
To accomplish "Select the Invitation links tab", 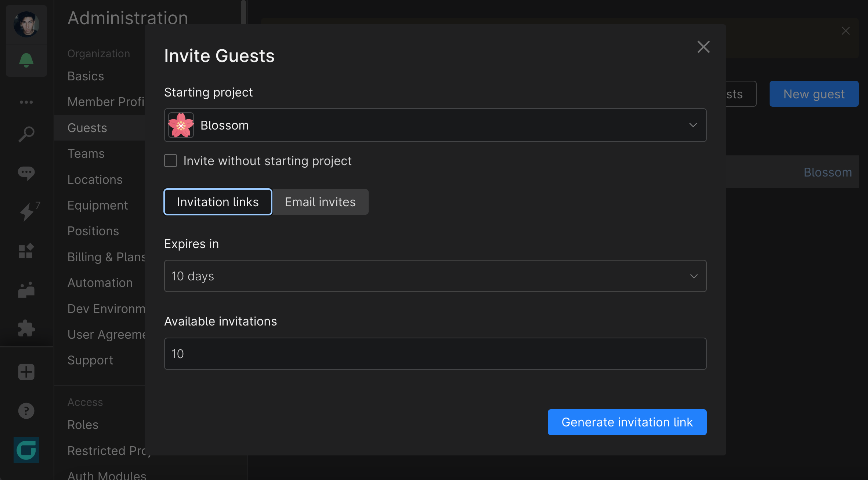I will pyautogui.click(x=218, y=201).
